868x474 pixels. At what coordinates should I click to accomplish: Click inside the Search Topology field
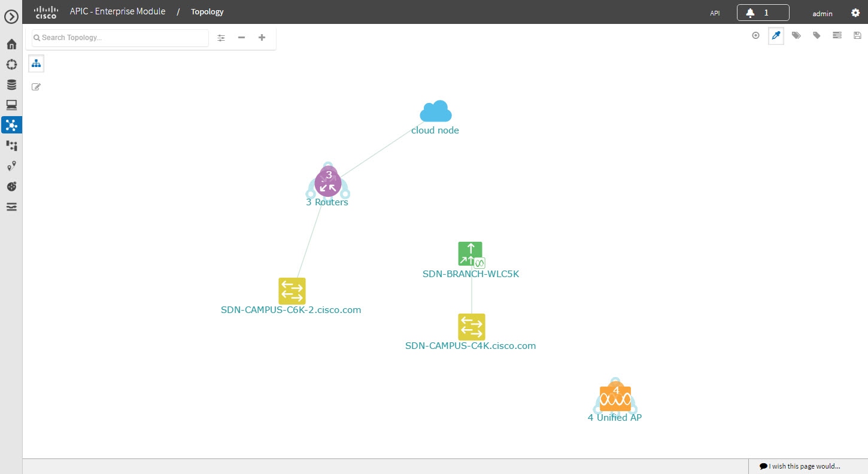(x=120, y=37)
